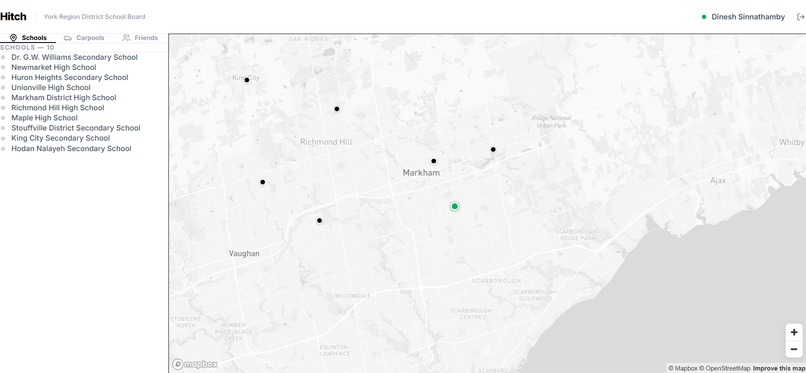Image resolution: width=806 pixels, height=373 pixels.
Task: Open the © OpenStreetMap attribution link
Action: [x=724, y=368]
